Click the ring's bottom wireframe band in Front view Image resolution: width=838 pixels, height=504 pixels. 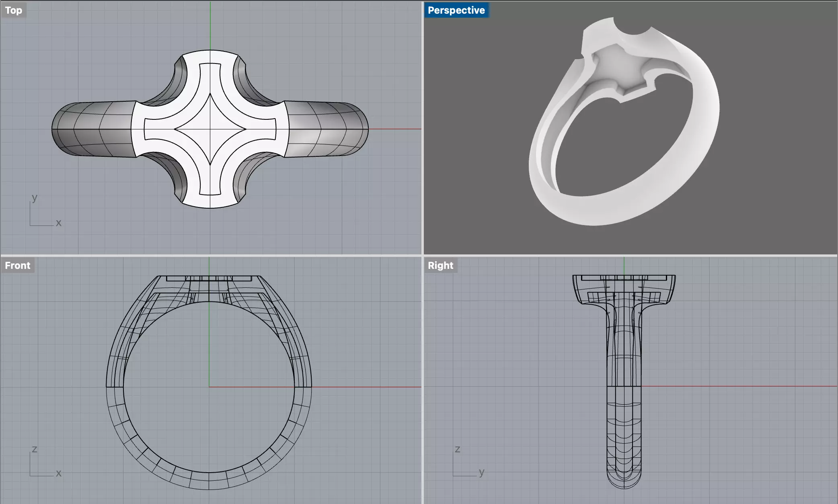pyautogui.click(x=209, y=481)
